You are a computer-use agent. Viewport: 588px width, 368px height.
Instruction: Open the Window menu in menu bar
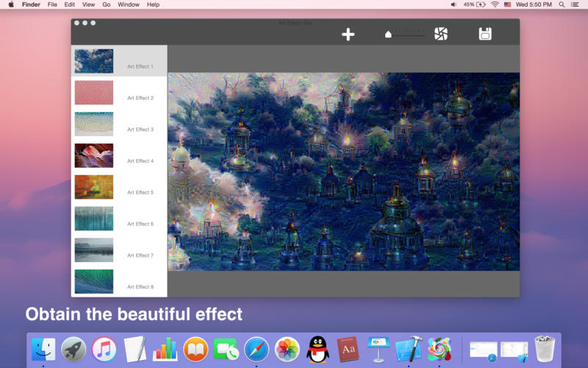[x=129, y=4]
